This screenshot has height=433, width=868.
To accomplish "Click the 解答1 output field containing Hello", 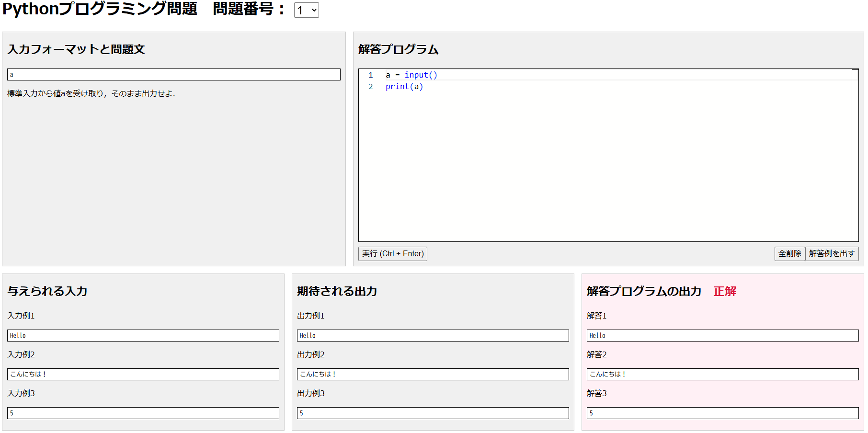I will (723, 335).
